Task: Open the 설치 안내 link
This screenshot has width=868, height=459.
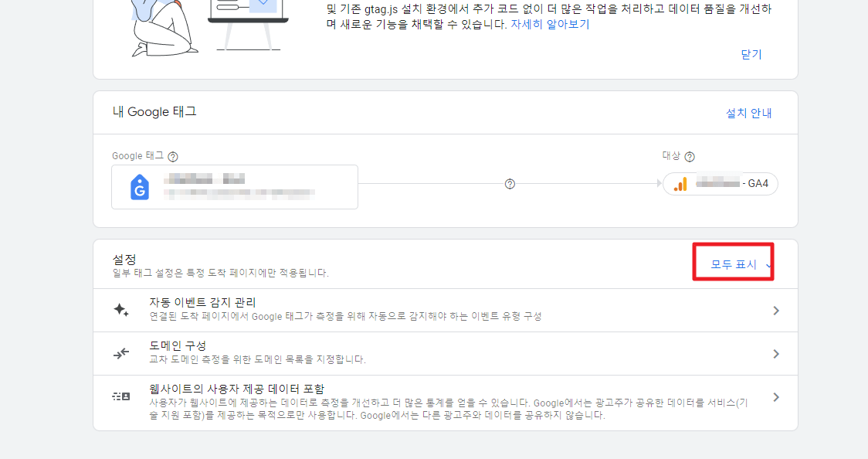Action: (749, 112)
